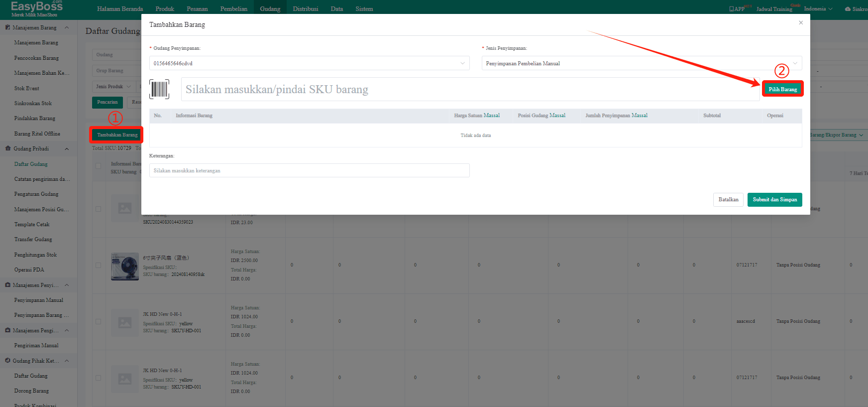Click the Jumlah Penyimpanan Massal link

pyautogui.click(x=639, y=116)
